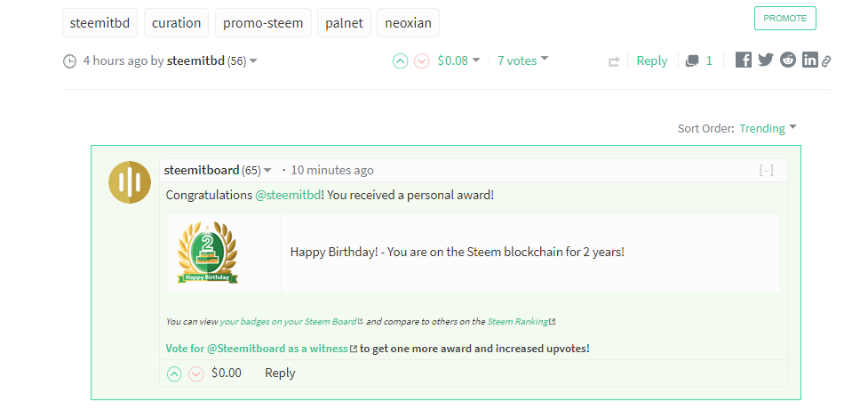Viewport: 868px width, 418px height.
Task: Click the 2-year Happy Birthday badge image
Action: (208, 253)
